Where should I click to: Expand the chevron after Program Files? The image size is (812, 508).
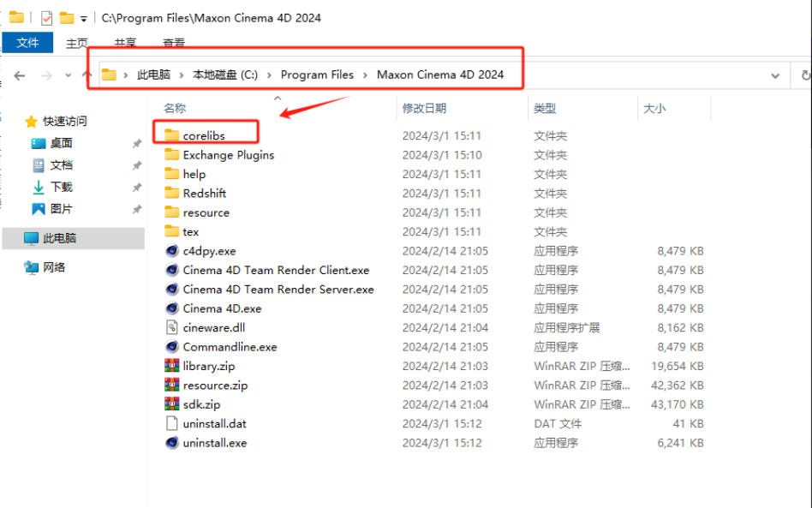tap(365, 75)
